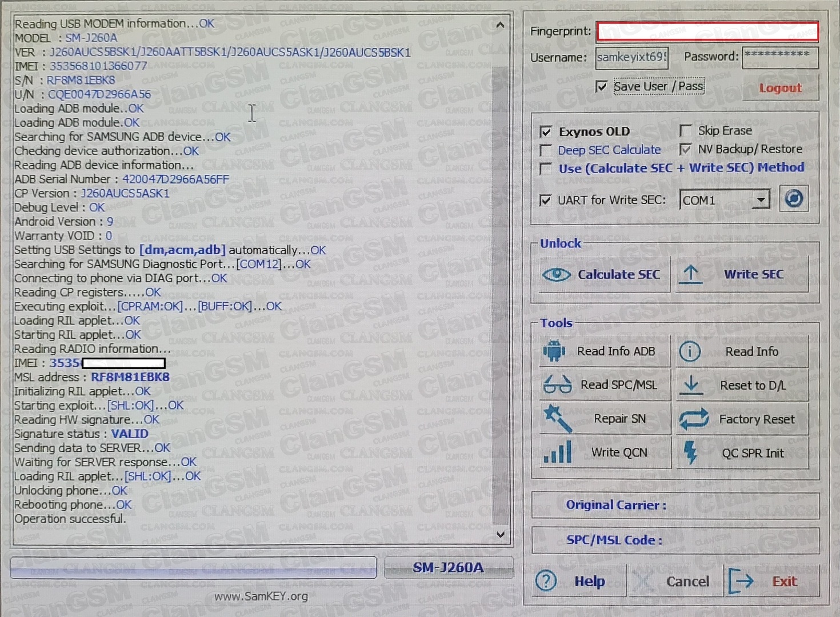Click the Factory Reset label
This screenshot has height=617, width=840.
coord(757,419)
